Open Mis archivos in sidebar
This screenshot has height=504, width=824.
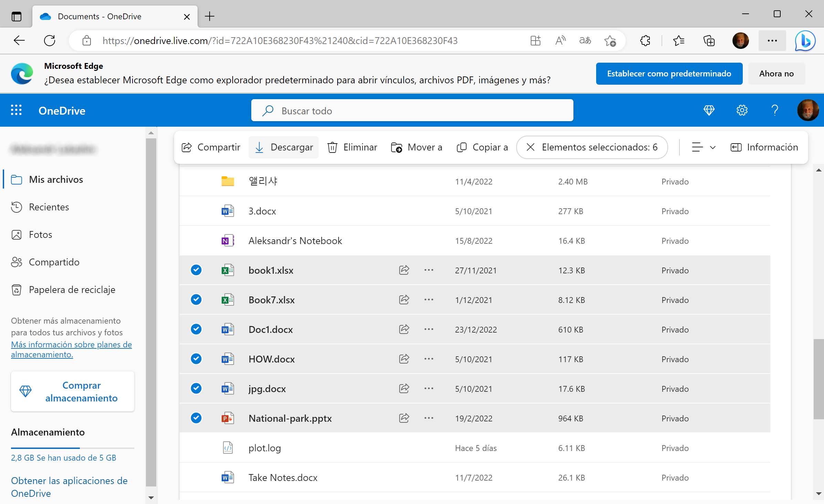(47, 179)
